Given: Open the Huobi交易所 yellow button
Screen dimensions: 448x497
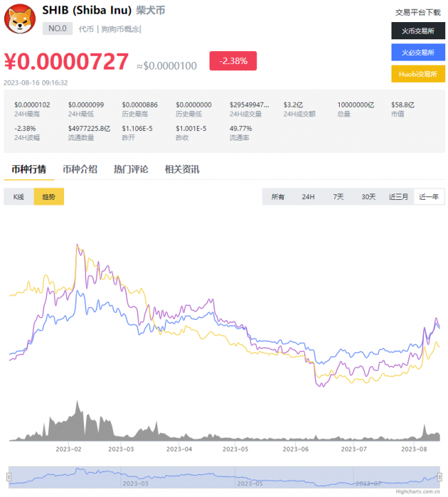Looking at the screenshot, I should click(418, 74).
